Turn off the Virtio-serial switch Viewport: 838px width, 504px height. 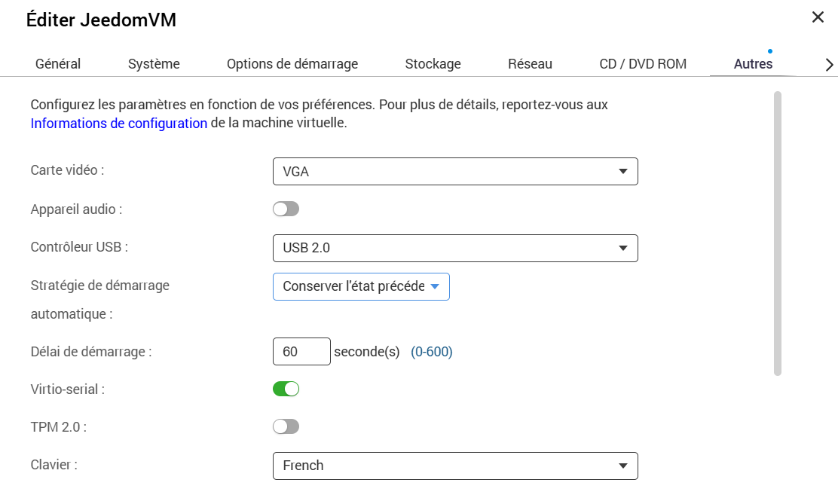point(286,389)
